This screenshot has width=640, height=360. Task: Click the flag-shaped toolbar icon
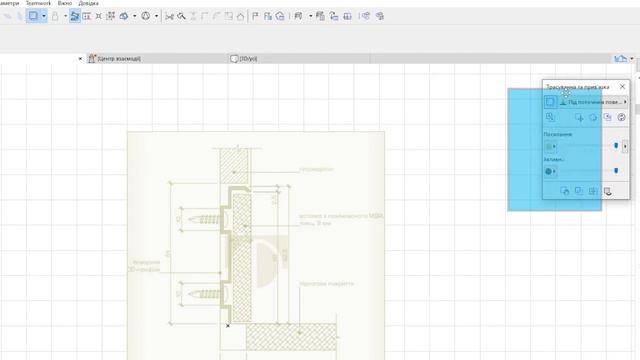[256, 16]
